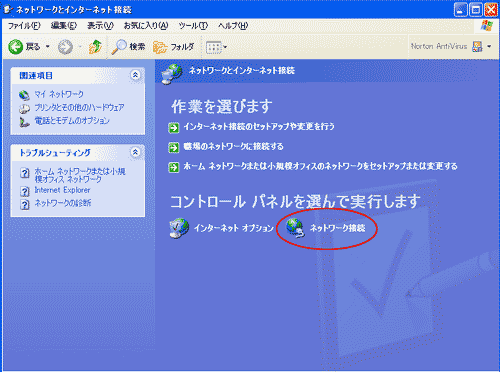Collapse the 関連項目 panel
Image resolution: width=500 pixels, height=372 pixels.
coord(135,75)
